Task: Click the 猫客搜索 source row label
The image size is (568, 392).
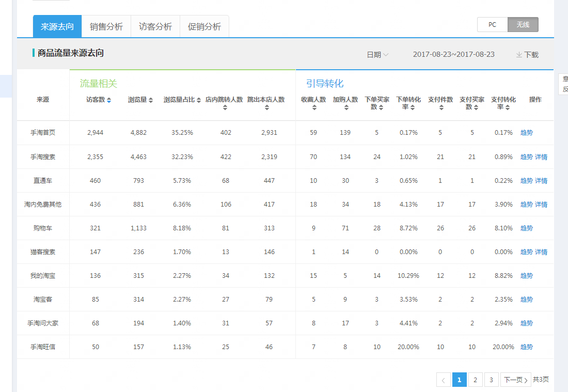Action: coord(43,252)
